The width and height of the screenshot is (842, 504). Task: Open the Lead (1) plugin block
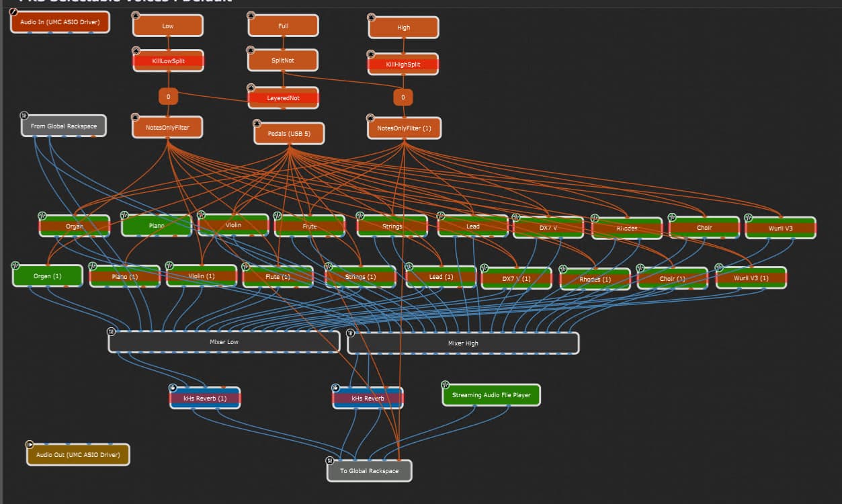pyautogui.click(x=441, y=277)
